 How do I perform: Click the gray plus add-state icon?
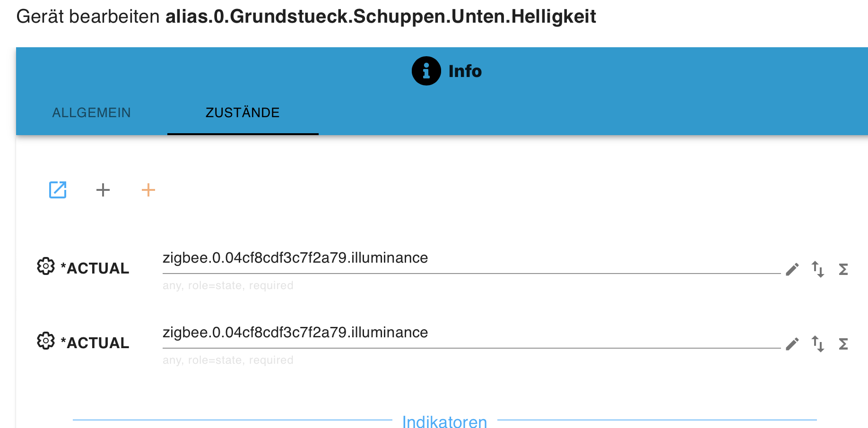point(103,190)
